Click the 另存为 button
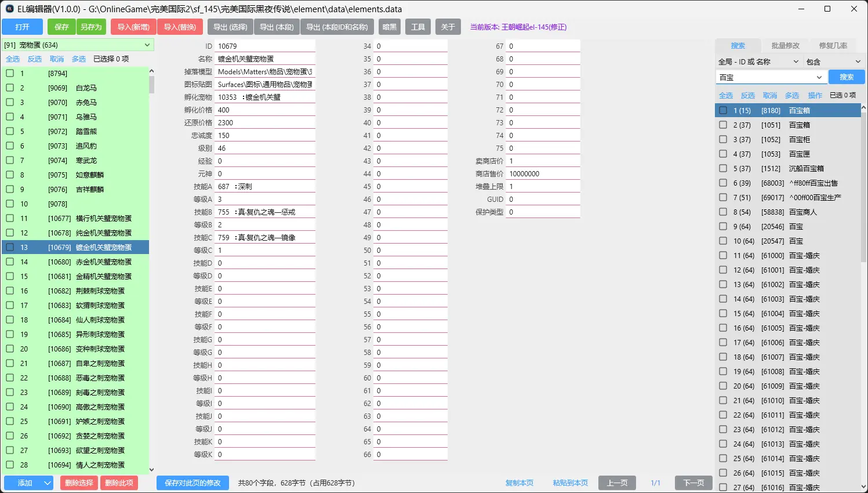Screen dimensions: 868x493 [91, 27]
